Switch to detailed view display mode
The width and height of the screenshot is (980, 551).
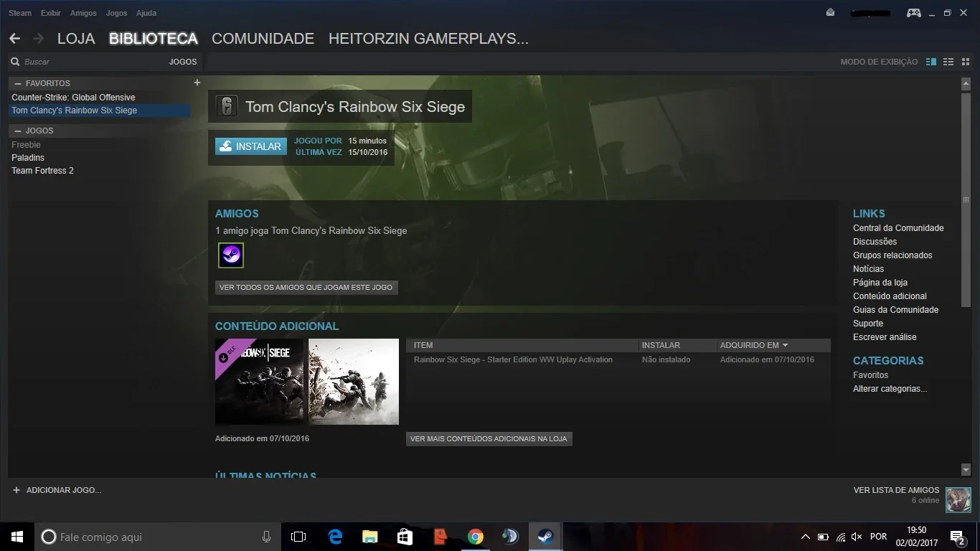coord(931,62)
